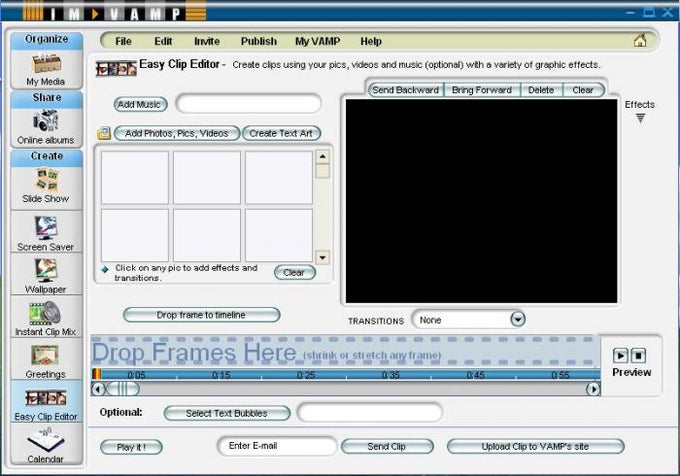
Task: Click the music file name field
Action: tap(249, 104)
